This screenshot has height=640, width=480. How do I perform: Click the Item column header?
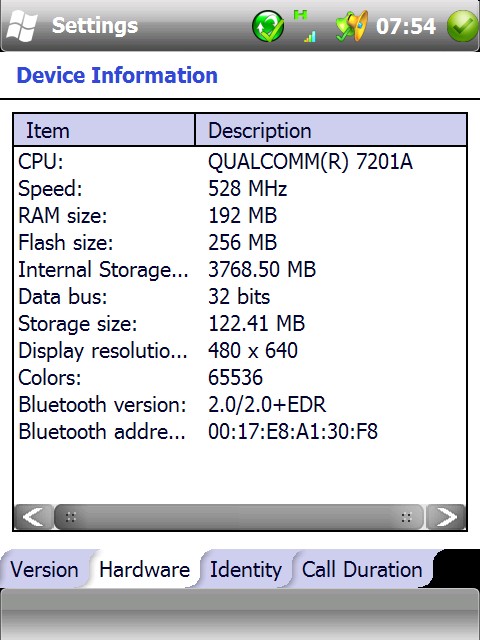[x=104, y=130]
